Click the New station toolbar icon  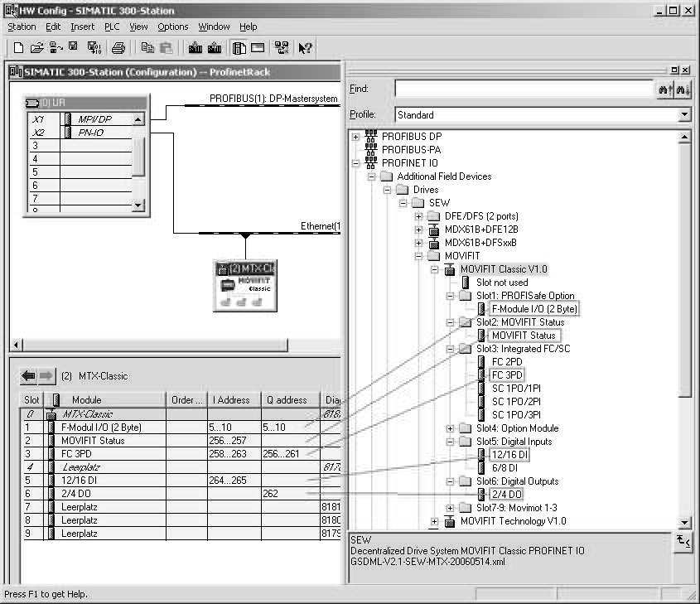click(18, 47)
